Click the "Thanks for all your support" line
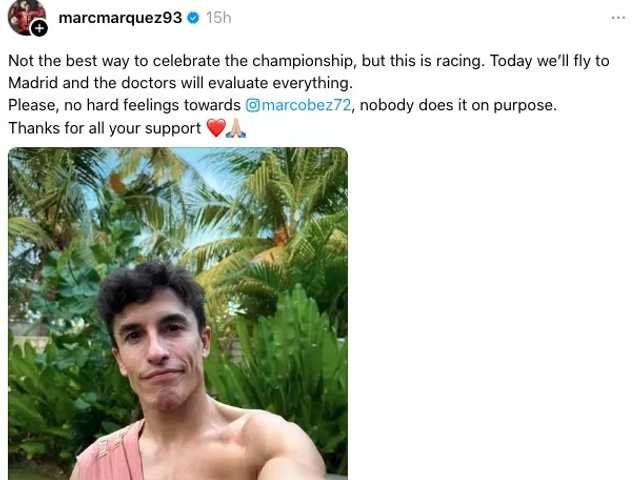 point(104,128)
